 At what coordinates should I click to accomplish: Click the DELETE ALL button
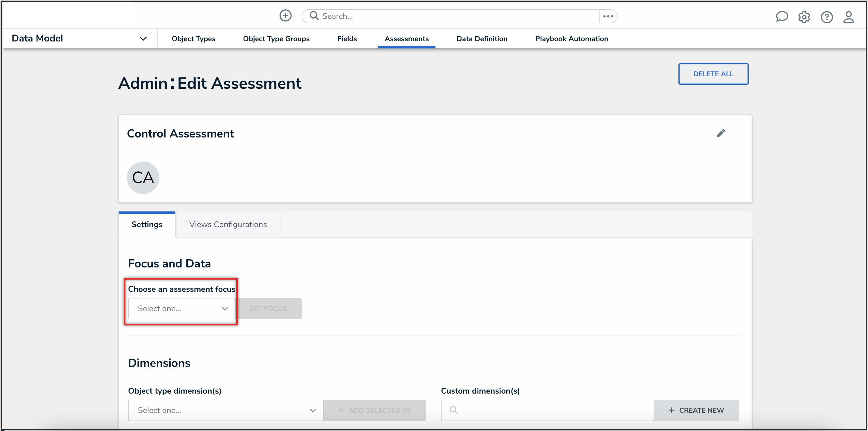pyautogui.click(x=713, y=74)
